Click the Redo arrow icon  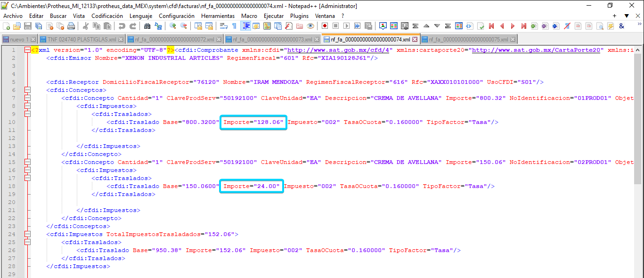pyautogui.click(x=133, y=26)
